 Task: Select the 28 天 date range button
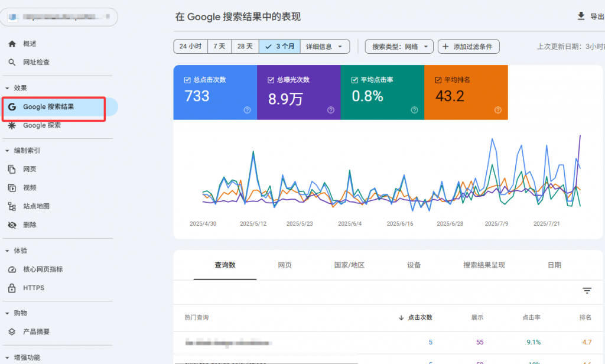tap(245, 47)
